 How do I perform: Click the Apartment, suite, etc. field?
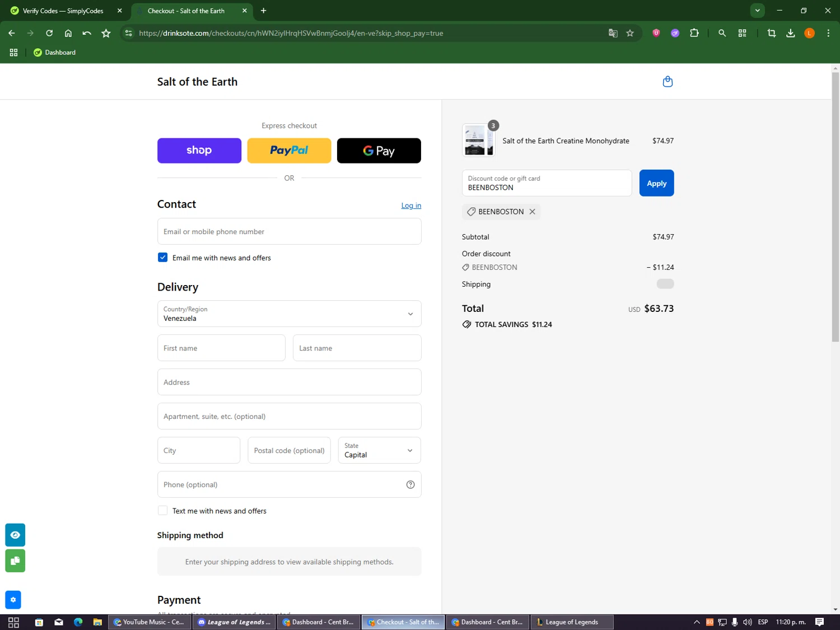tap(290, 416)
